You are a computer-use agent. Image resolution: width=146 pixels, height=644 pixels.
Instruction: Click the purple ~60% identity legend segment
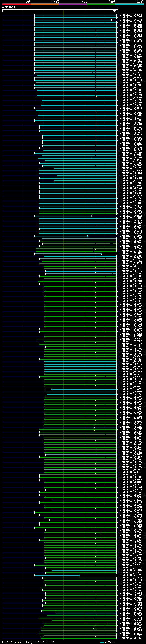[x=73, y=4]
